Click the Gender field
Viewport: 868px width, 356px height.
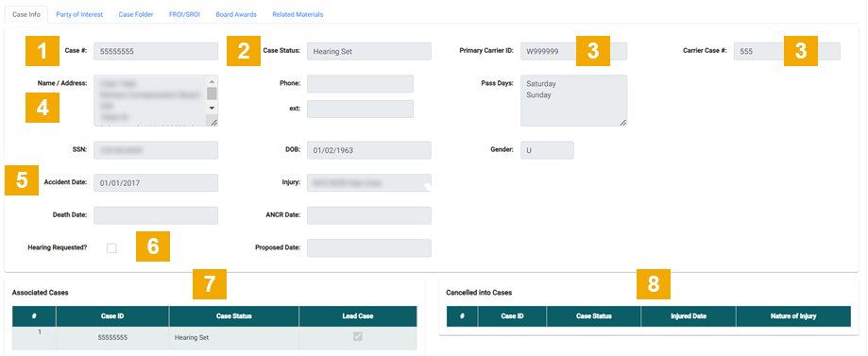pos(547,150)
